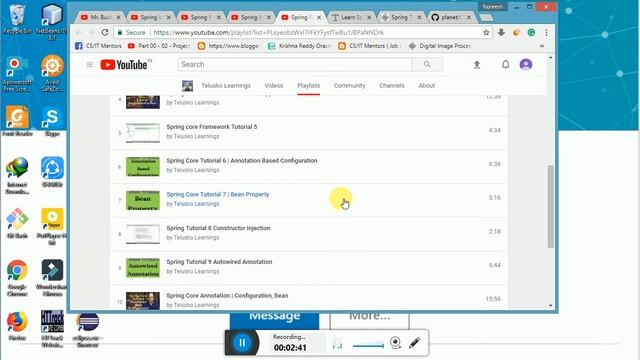
Task: Open the blogger bookmark
Action: [x=229, y=46]
